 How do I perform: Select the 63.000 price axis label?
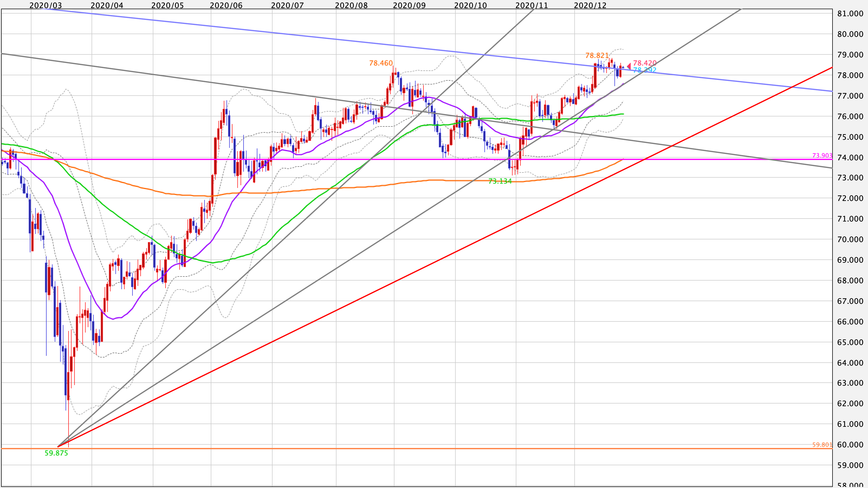[850, 383]
